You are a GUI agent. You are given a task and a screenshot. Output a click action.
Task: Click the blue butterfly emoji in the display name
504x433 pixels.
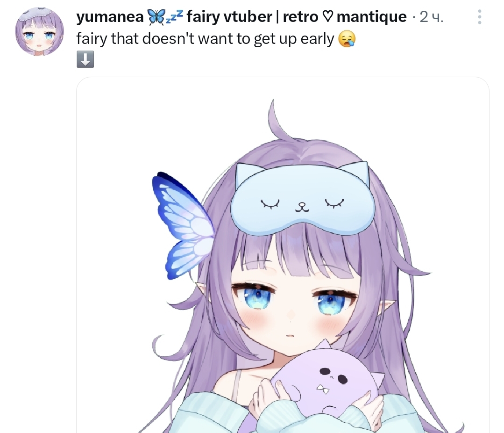click(x=156, y=17)
